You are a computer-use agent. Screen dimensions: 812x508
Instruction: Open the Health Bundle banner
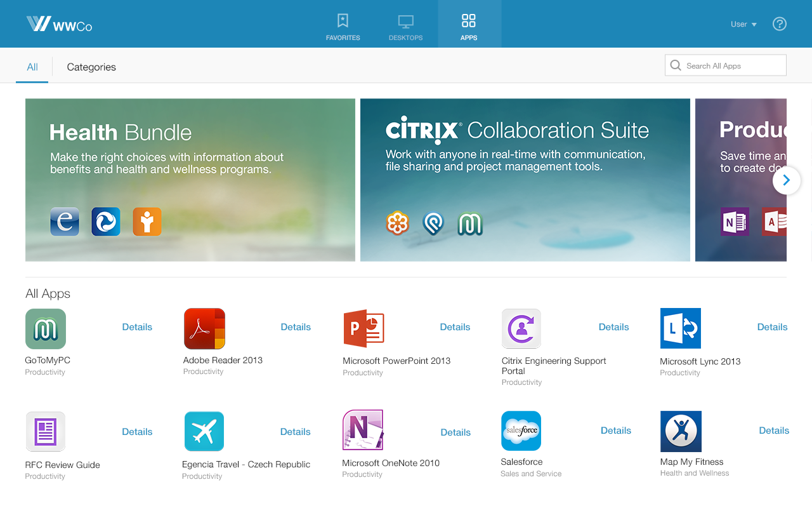[x=190, y=180]
